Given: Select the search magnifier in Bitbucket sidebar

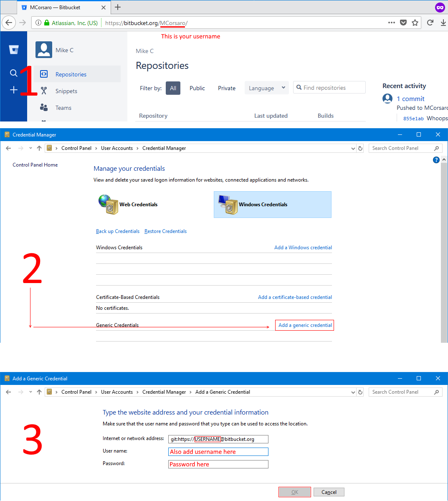Looking at the screenshot, I should pyautogui.click(x=14, y=72).
